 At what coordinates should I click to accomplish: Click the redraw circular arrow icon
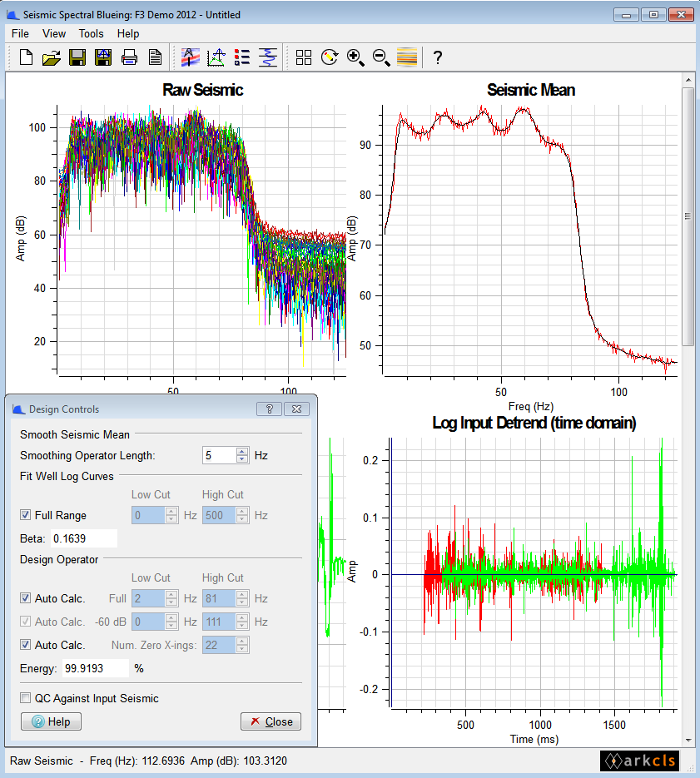(x=330, y=57)
